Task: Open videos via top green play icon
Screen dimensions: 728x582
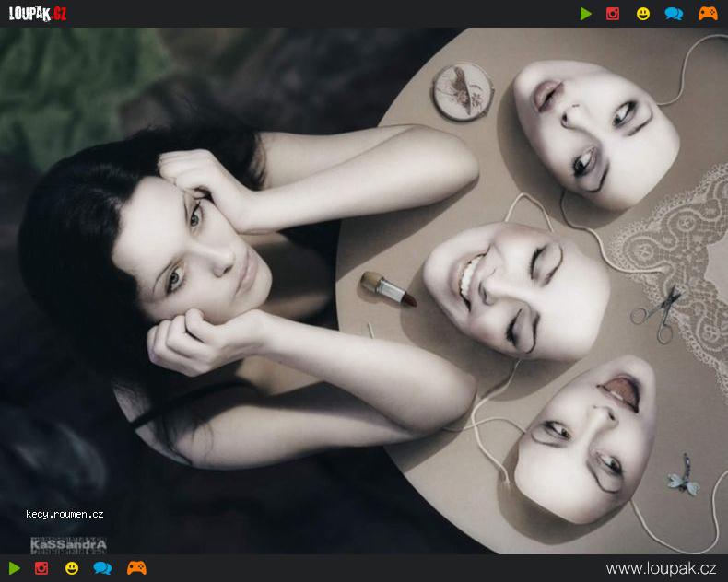Action: click(586, 14)
